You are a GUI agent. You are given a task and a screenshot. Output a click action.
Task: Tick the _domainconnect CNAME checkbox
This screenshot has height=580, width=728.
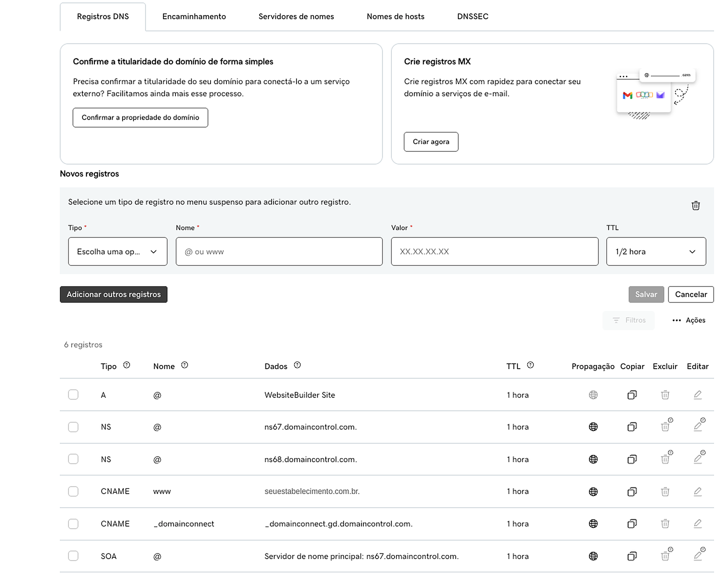point(73,524)
